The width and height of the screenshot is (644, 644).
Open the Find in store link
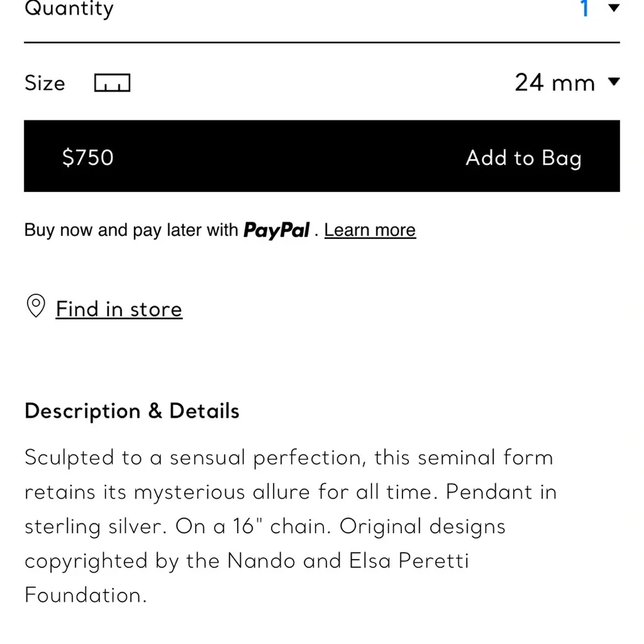click(x=119, y=309)
